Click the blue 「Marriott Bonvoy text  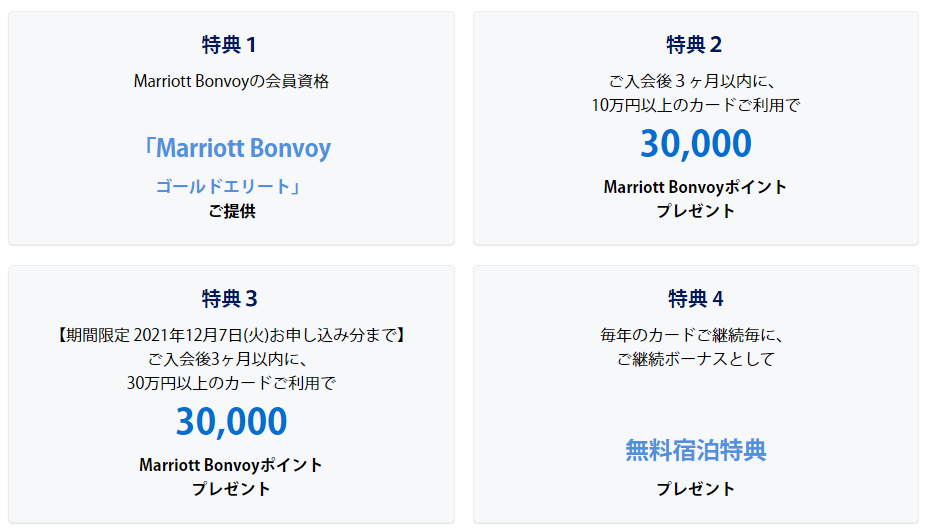[237, 148]
